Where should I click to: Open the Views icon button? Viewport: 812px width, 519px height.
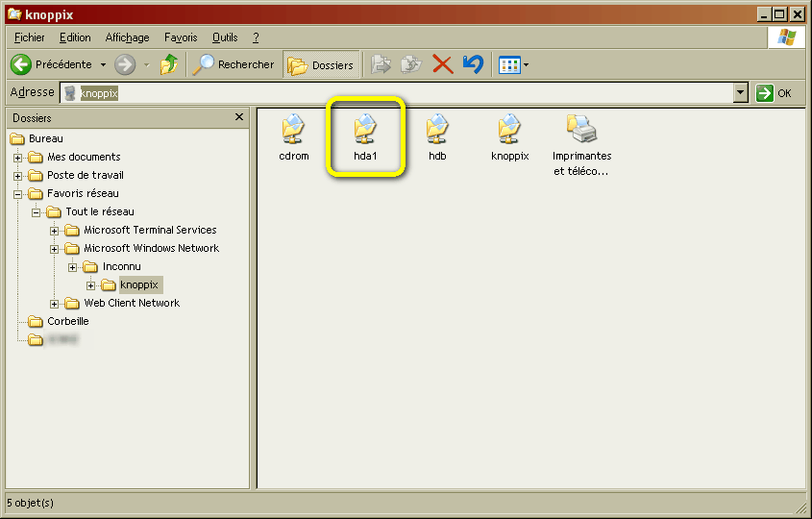point(509,65)
